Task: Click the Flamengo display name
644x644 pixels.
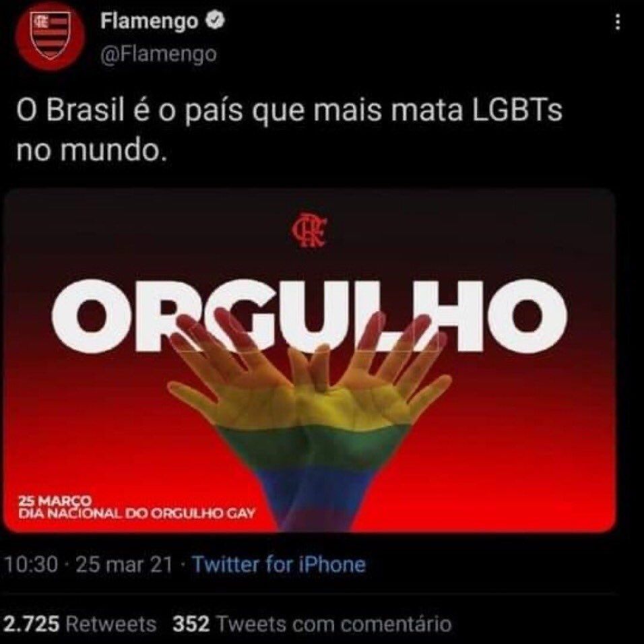Action: coord(149,22)
